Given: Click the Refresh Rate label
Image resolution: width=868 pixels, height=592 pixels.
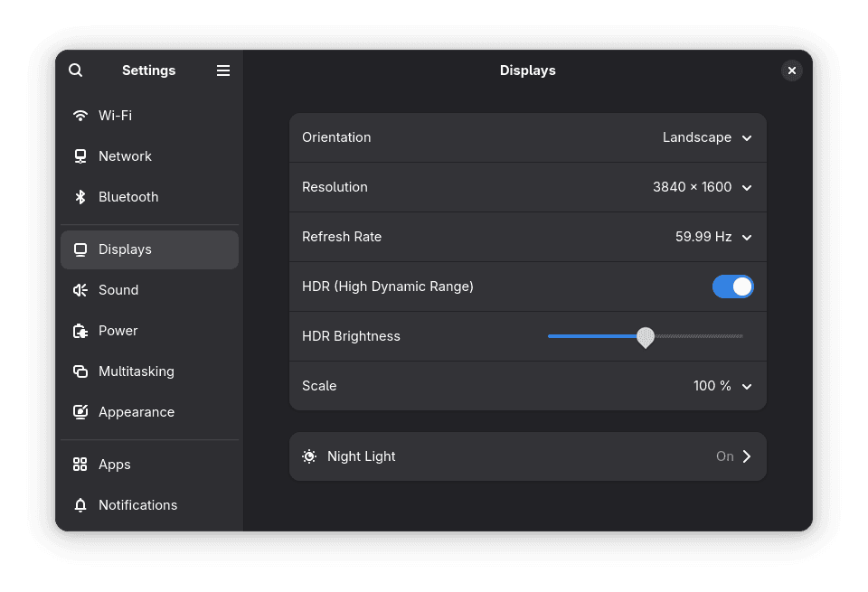Looking at the screenshot, I should click(x=342, y=237).
